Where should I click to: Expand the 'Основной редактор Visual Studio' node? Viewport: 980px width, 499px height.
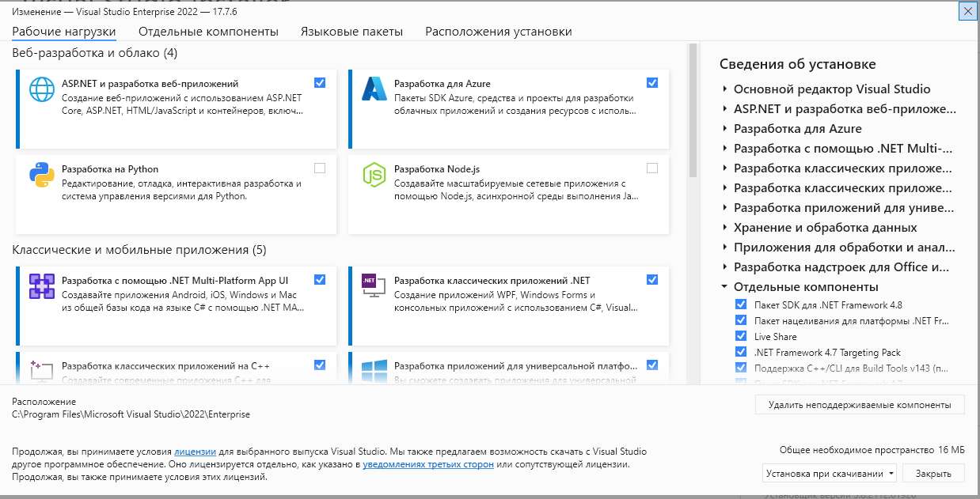(724, 89)
